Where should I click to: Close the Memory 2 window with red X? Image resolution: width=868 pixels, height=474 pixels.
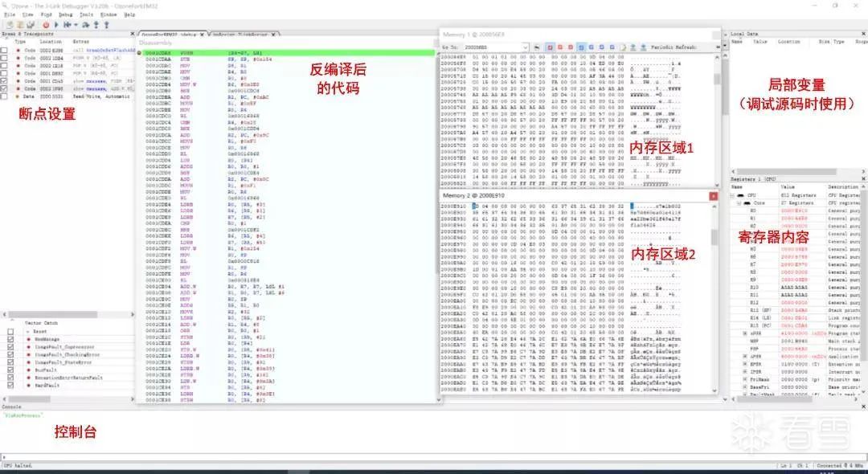[713, 196]
